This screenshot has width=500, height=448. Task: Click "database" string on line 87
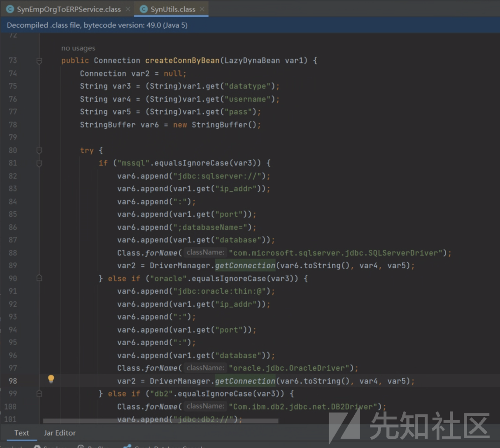pyautogui.click(x=238, y=240)
